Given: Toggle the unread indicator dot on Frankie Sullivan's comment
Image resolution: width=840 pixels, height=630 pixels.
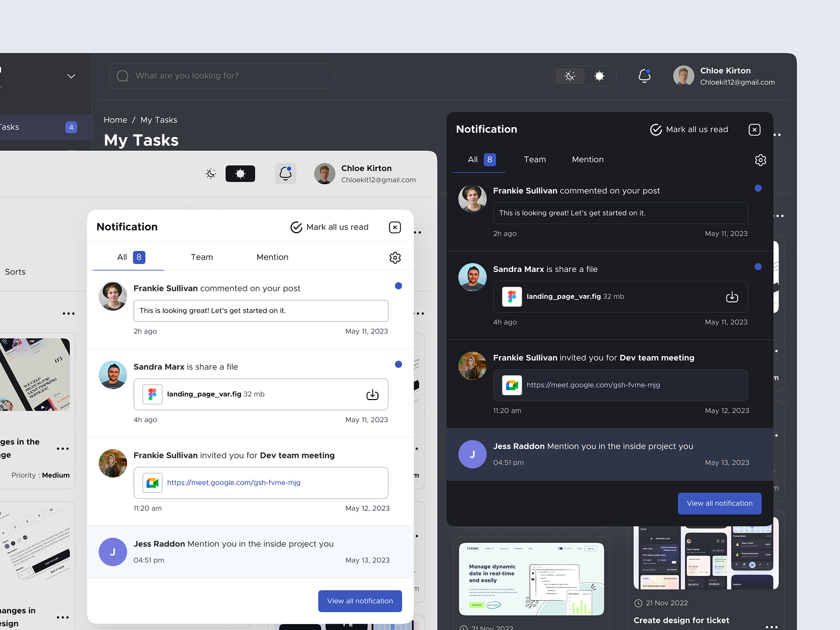Looking at the screenshot, I should pyautogui.click(x=398, y=286).
